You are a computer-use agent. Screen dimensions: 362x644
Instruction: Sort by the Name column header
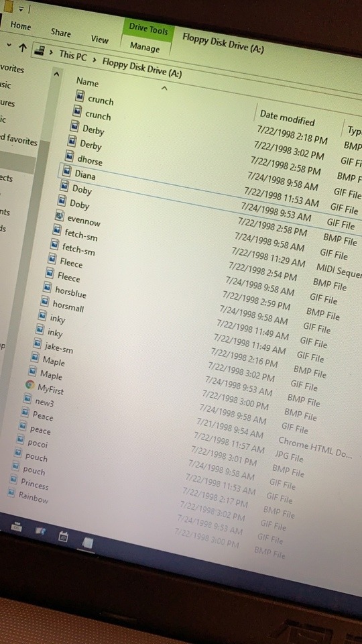[x=87, y=83]
